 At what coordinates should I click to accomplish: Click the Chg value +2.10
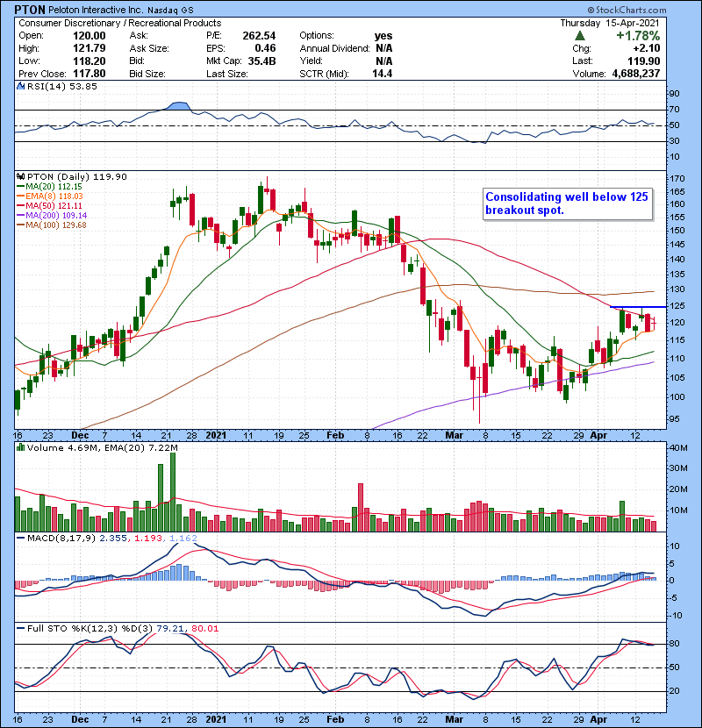tap(646, 48)
